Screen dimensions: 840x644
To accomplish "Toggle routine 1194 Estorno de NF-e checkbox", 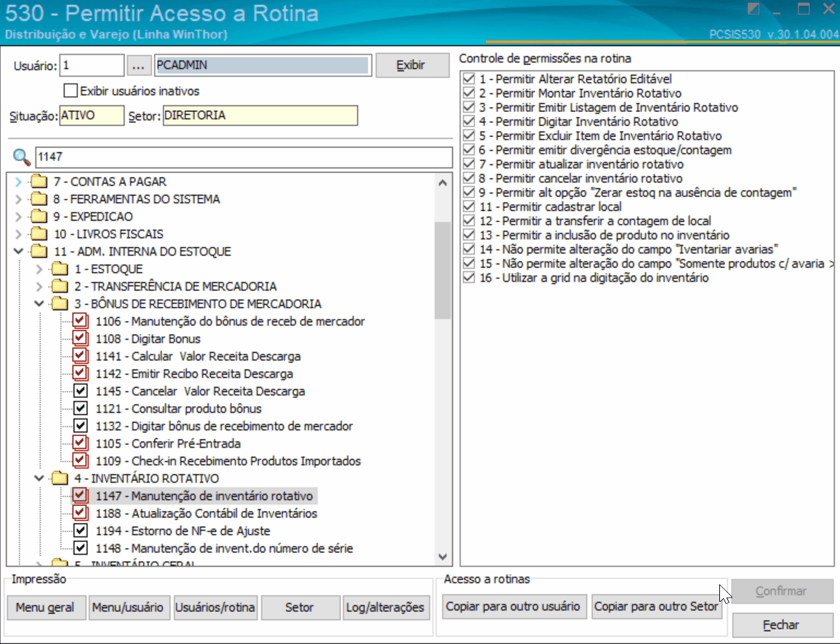I will pyautogui.click(x=80, y=530).
